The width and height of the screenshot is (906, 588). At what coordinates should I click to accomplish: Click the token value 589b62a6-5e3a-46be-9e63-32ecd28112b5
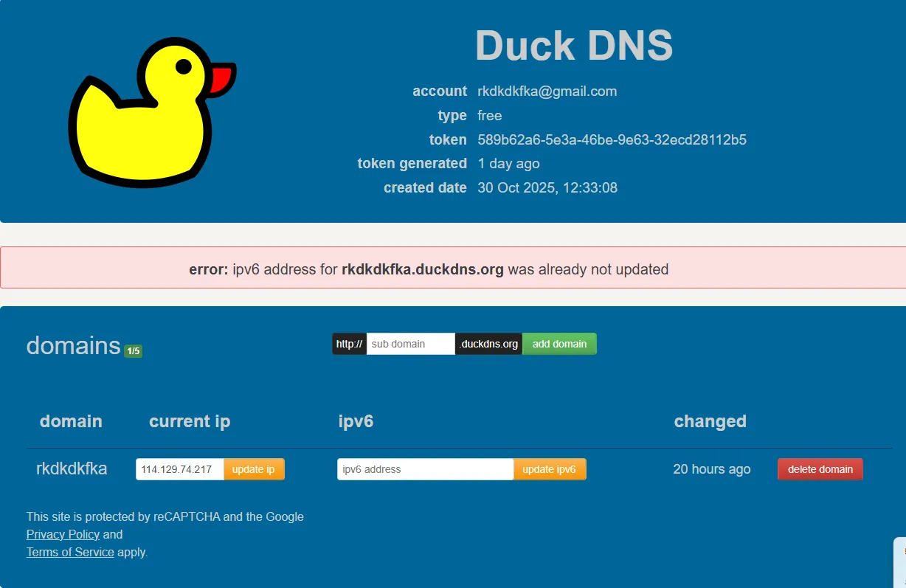point(612,139)
